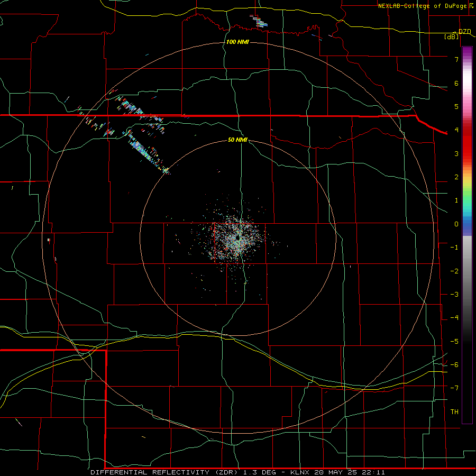Select the -3 value on the color scale
The image size is (476, 476).
pyautogui.click(x=454, y=295)
